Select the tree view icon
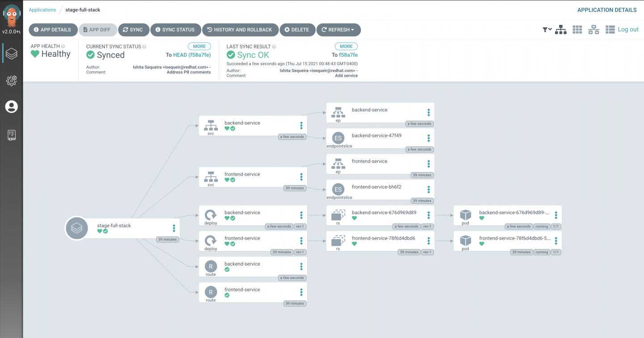The height and width of the screenshot is (338, 644). click(561, 29)
